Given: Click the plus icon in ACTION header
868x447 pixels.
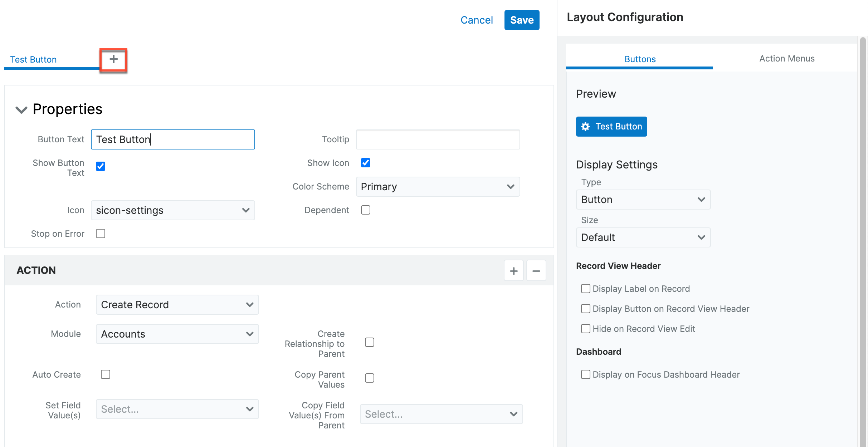Looking at the screenshot, I should pyautogui.click(x=513, y=271).
